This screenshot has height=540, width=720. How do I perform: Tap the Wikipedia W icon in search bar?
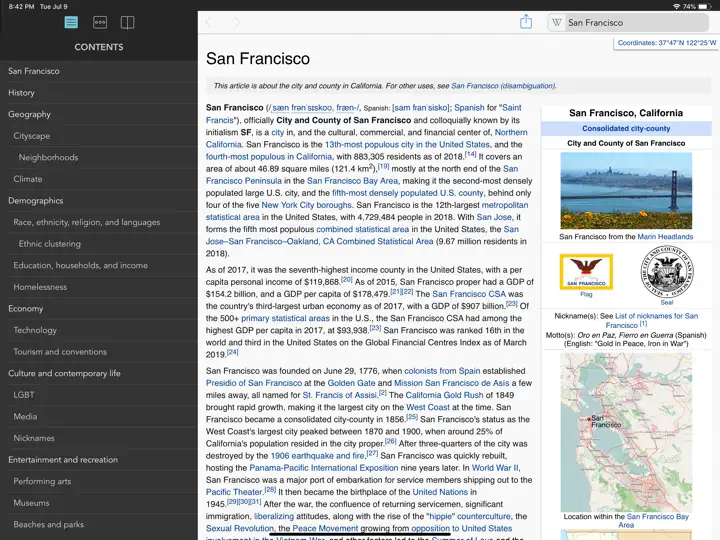click(x=557, y=22)
